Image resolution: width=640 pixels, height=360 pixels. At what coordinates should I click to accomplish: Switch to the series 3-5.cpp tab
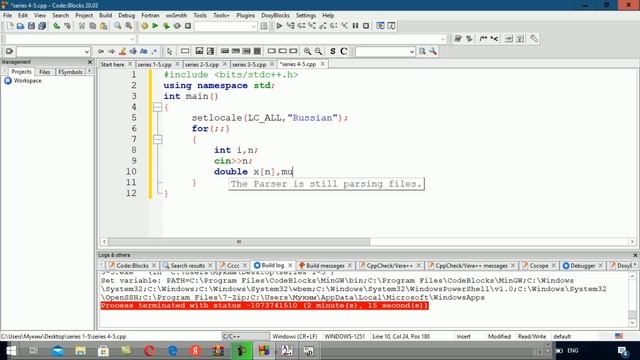click(249, 64)
